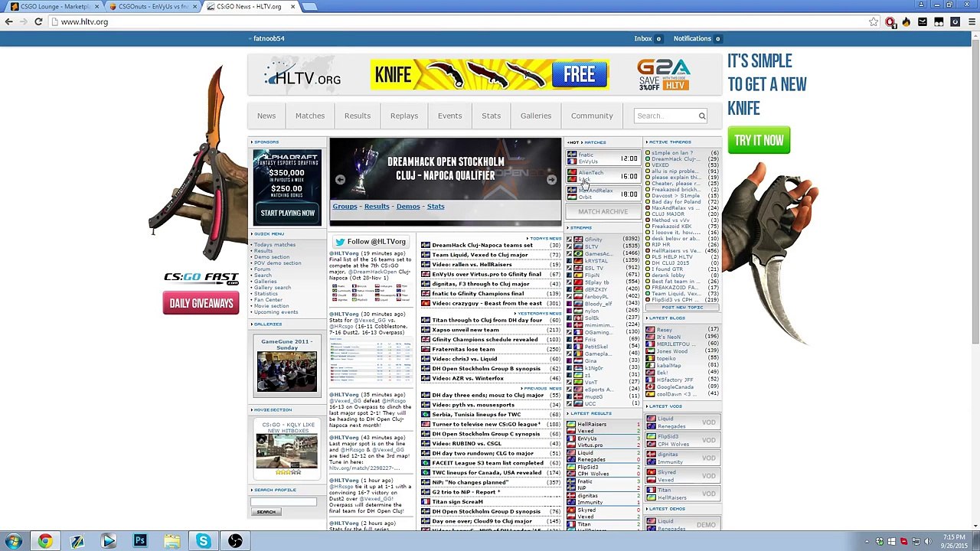Image resolution: width=980 pixels, height=551 pixels.
Task: Open the GameGune 2011 gallery thumbnail
Action: click(x=287, y=371)
